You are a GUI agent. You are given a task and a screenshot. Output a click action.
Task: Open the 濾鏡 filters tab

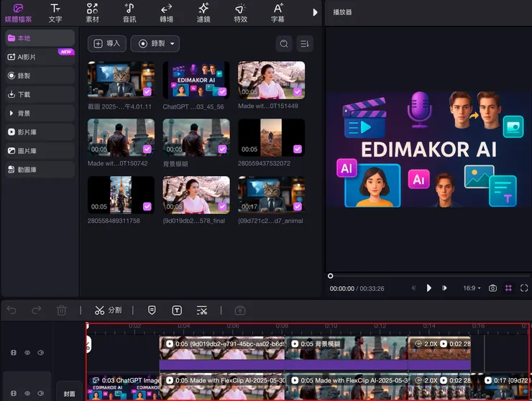(x=203, y=12)
